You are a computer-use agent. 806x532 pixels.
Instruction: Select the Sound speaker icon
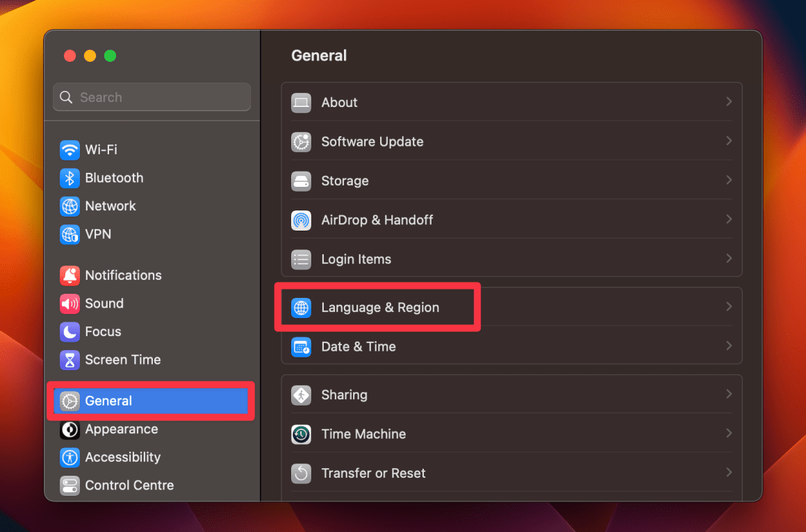[69, 304]
